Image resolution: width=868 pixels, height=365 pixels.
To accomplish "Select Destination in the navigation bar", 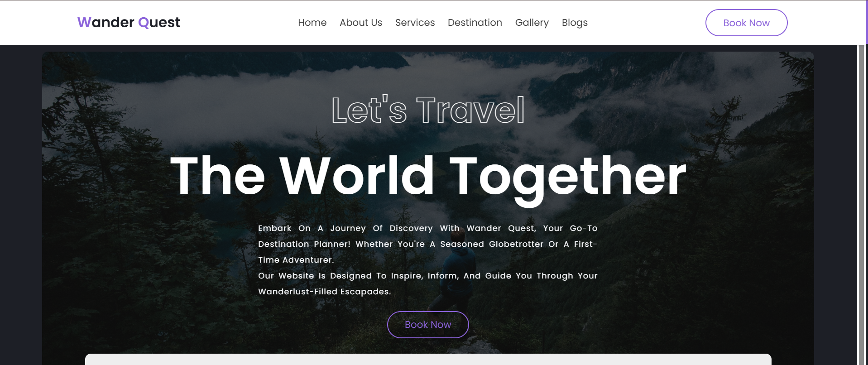I will click(x=475, y=23).
